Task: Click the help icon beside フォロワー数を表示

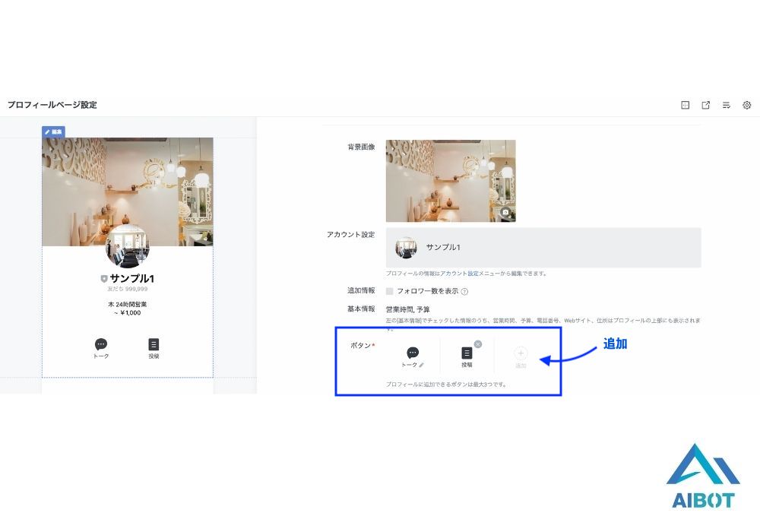Action: click(x=464, y=291)
